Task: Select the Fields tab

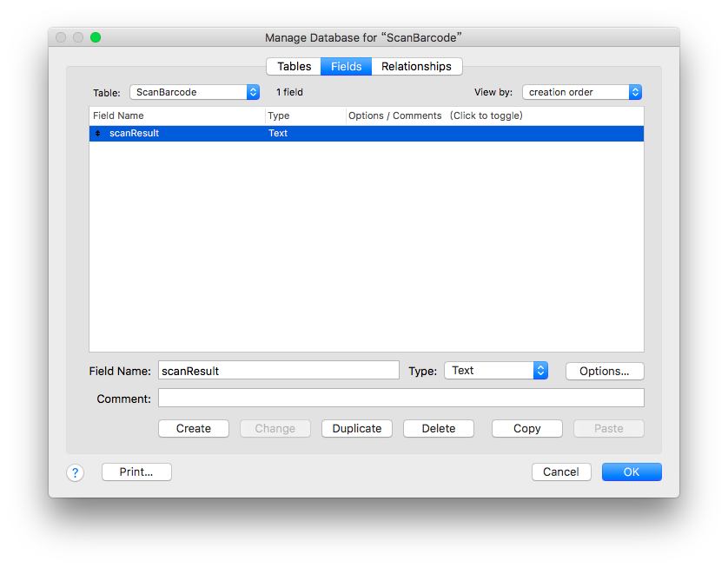Action: (x=346, y=66)
